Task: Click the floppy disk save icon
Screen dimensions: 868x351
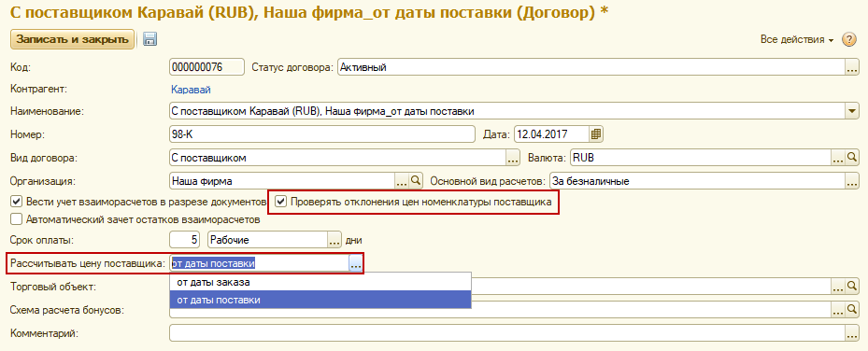Action: point(150,39)
